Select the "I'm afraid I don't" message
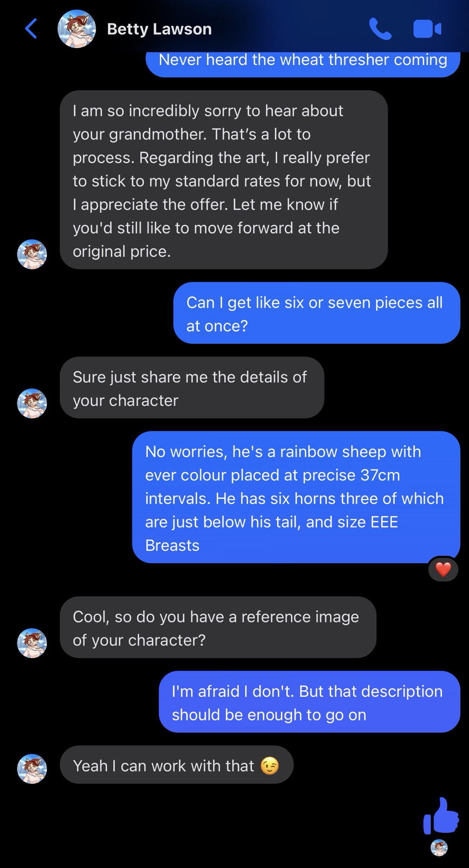 click(x=309, y=702)
